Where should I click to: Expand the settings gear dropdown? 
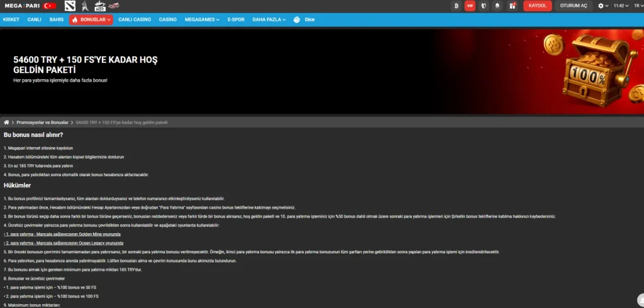point(603,6)
